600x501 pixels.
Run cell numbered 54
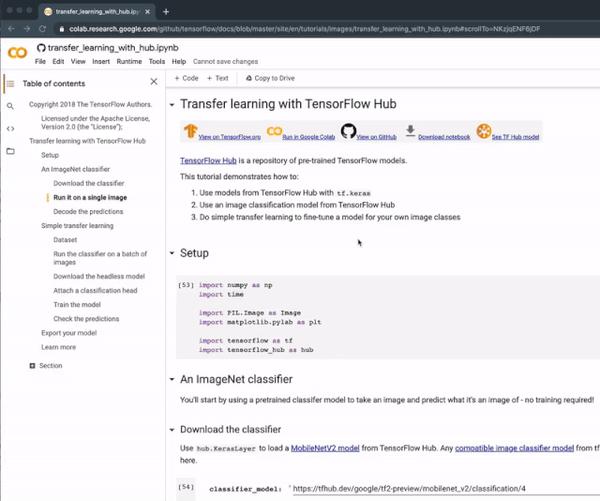coord(186,487)
